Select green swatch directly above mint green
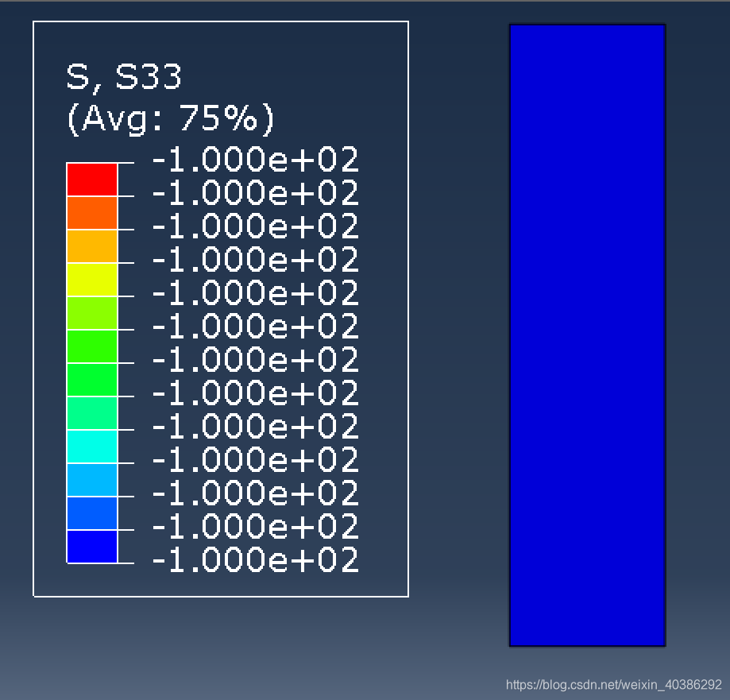Screen dimensions: 730x700 [92, 380]
